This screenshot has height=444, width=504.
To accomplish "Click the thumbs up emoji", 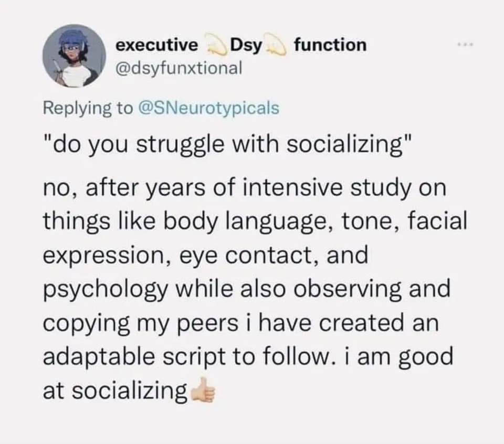I will tap(204, 390).
